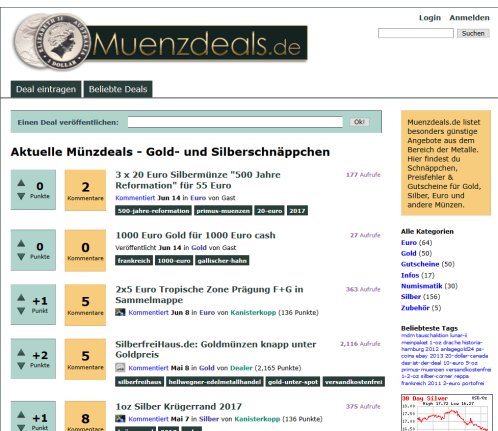Open the 2x5 Euro Tropische Zone deal

coord(209,295)
